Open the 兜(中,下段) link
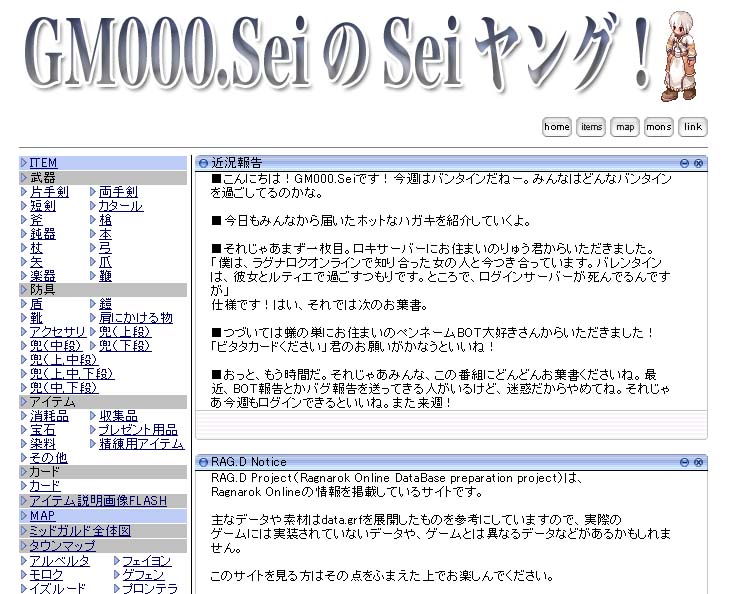The width and height of the screenshot is (729, 594). pos(64,387)
